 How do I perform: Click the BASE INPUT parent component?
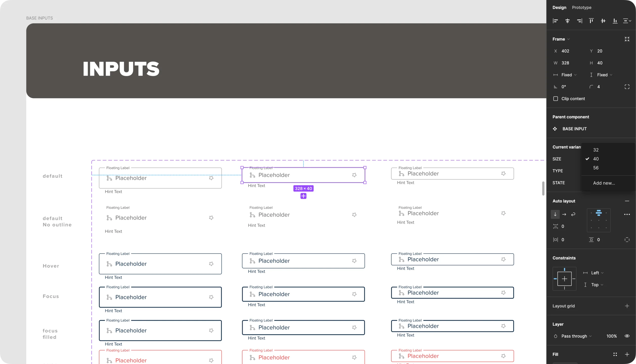574,129
